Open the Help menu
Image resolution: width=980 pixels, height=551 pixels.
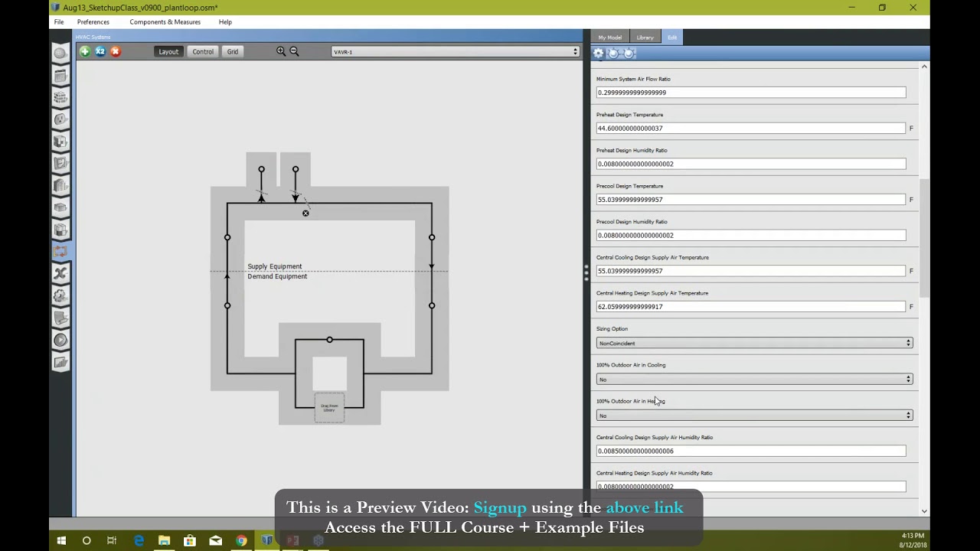[225, 21]
